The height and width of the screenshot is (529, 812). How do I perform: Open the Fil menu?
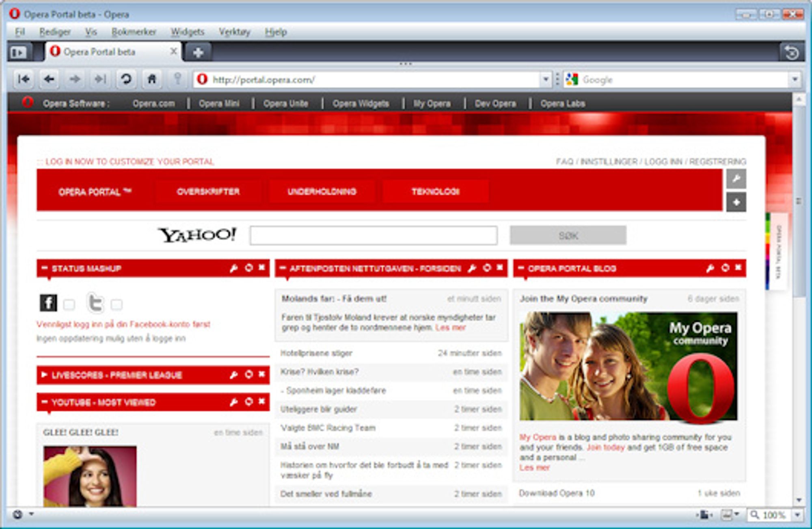[x=20, y=32]
